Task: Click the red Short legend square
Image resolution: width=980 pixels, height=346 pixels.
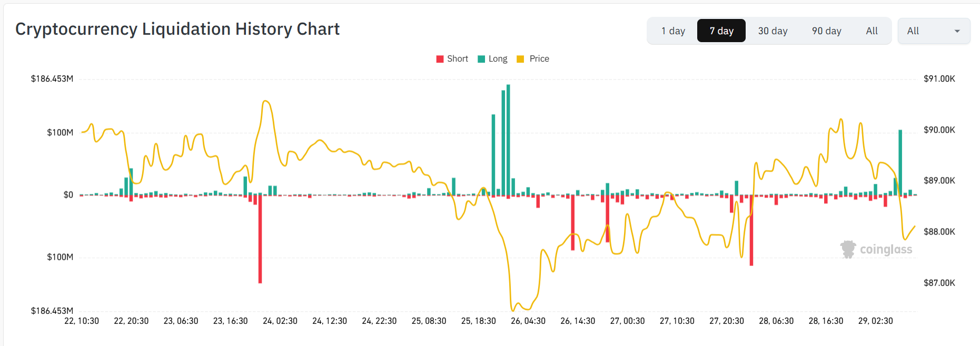Action: pyautogui.click(x=439, y=58)
